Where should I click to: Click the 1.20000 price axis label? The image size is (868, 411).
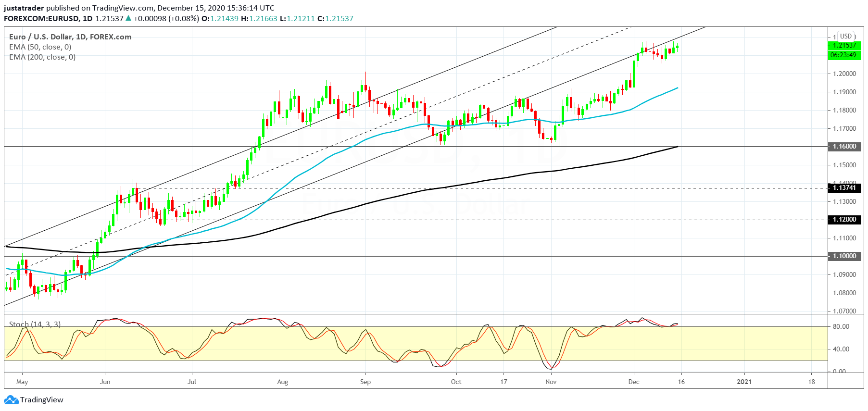tap(844, 74)
